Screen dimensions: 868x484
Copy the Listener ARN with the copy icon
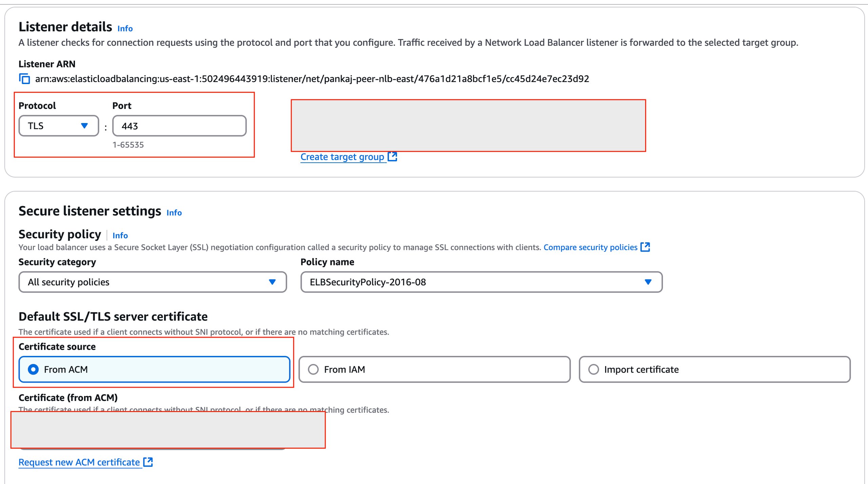point(24,79)
